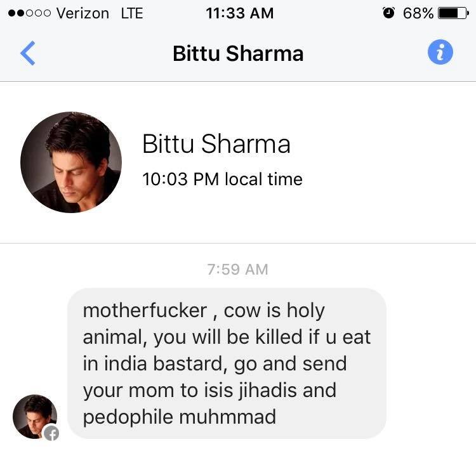Tap the battery indicator icon

tap(453, 13)
